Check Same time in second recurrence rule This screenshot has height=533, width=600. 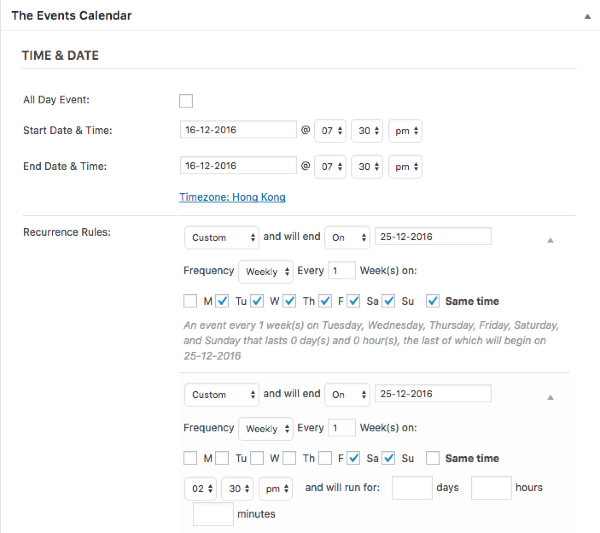[433, 458]
